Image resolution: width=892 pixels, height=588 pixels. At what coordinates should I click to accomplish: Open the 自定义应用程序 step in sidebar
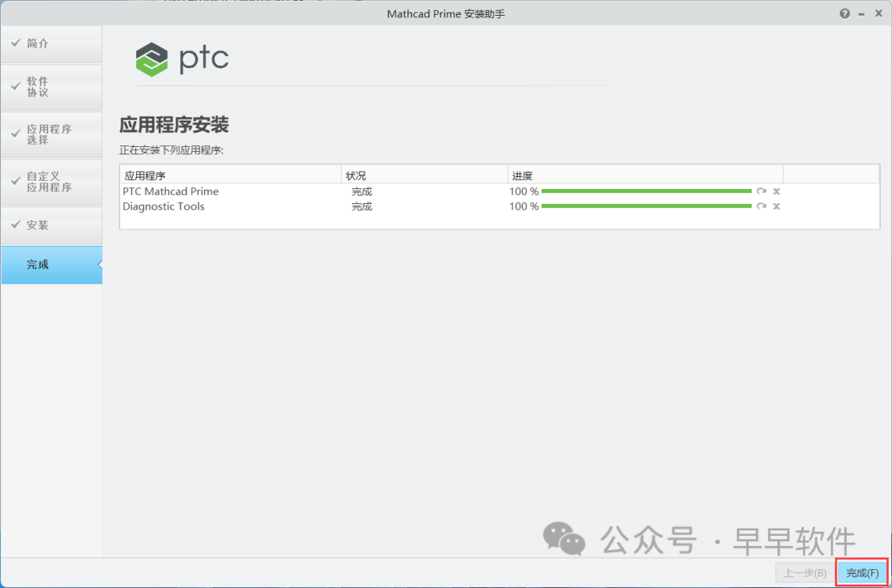click(x=51, y=182)
